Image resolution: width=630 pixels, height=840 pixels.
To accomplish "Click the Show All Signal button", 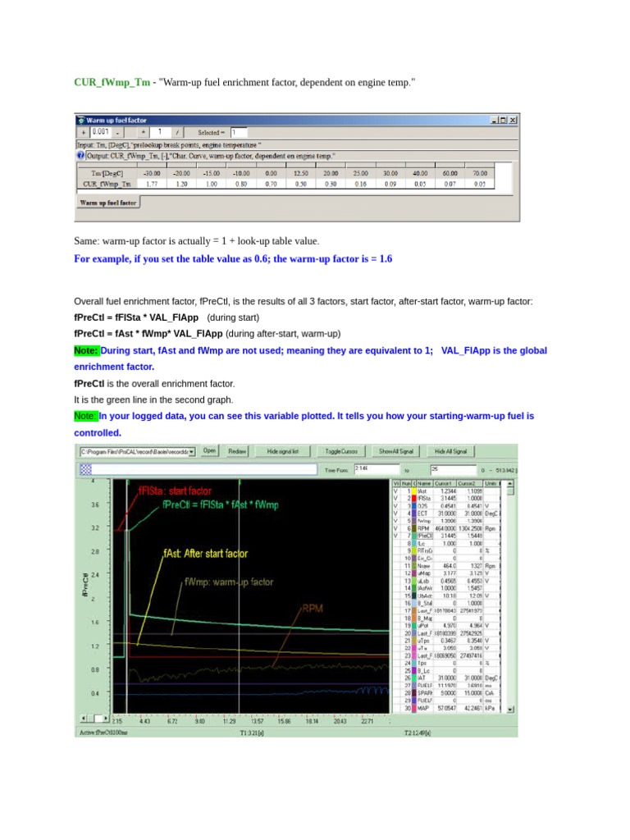I will tap(396, 452).
